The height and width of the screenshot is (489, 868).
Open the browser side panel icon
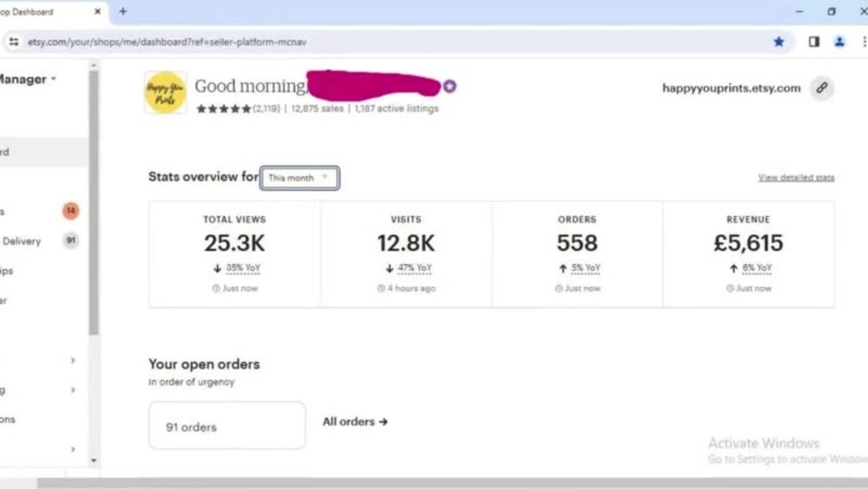(x=814, y=42)
